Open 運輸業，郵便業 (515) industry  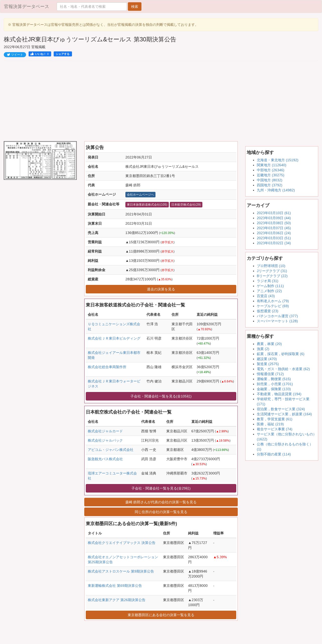tap(274, 379)
